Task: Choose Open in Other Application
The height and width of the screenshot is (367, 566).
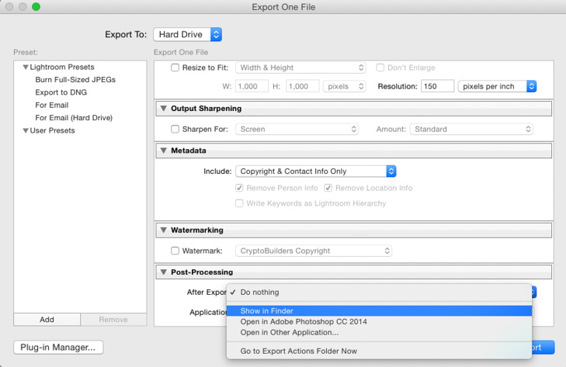Action: [x=379, y=332]
